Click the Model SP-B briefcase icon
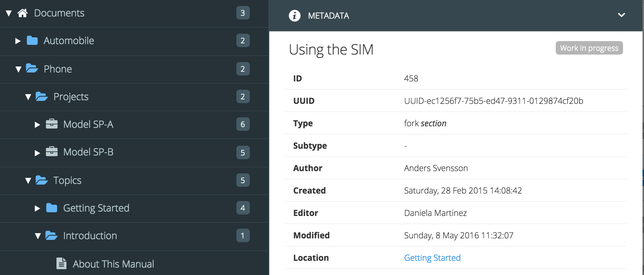Screen dimensions: 644x275 [x=52, y=152]
